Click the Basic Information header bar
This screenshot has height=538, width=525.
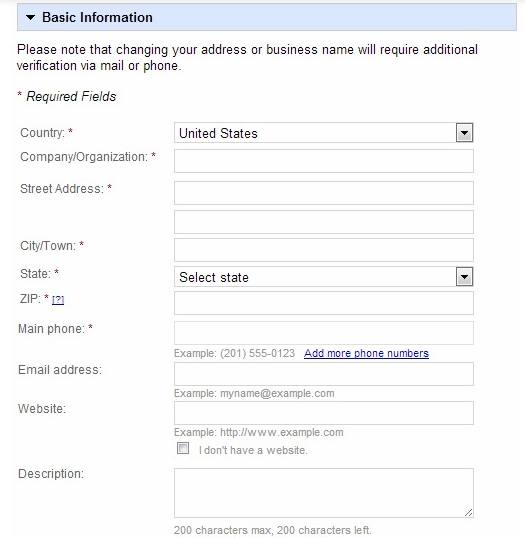point(267,17)
